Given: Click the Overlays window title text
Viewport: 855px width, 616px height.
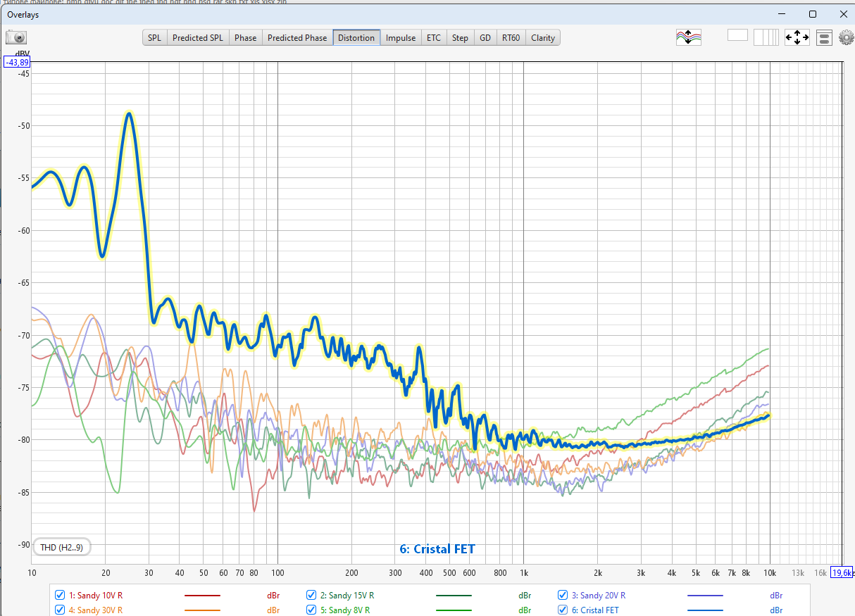Looking at the screenshot, I should (x=23, y=14).
